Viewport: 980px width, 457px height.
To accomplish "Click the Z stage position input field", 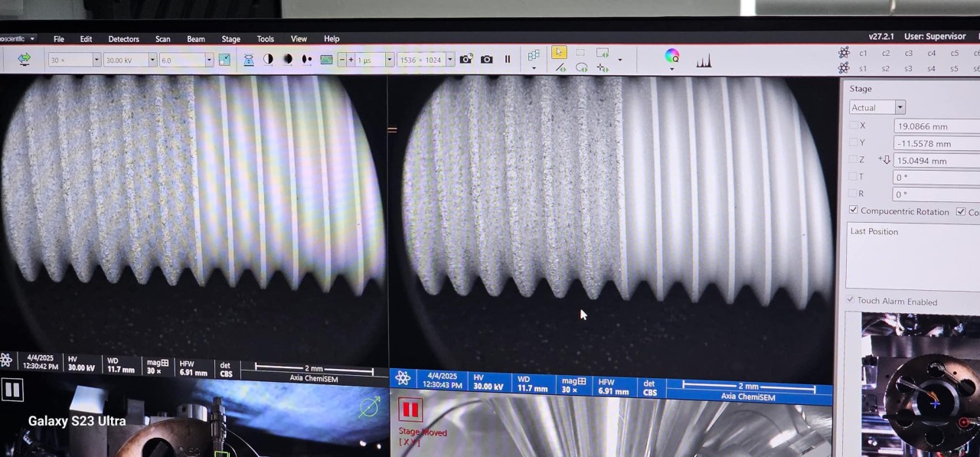I will click(x=936, y=161).
